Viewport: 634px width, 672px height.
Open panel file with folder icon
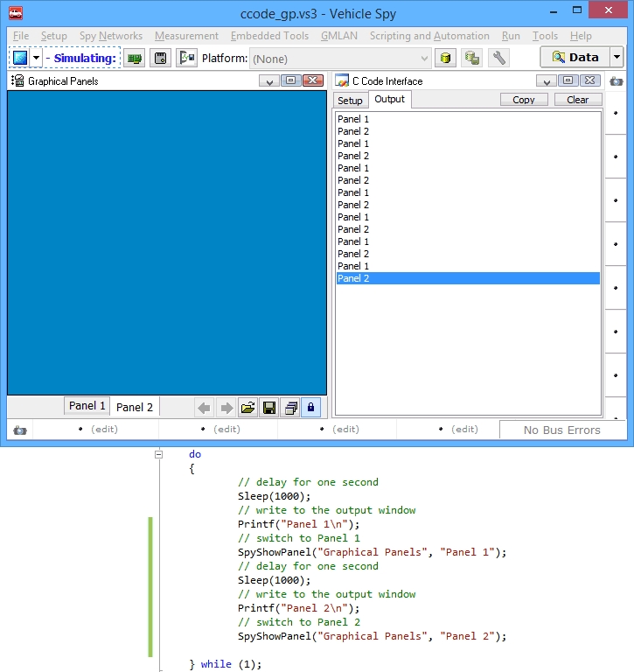coord(247,408)
